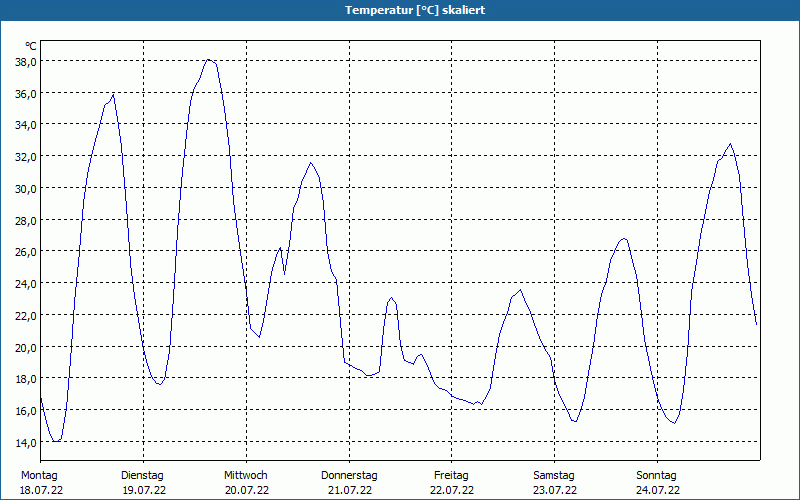Select the date 22.07.22 on the time axis

click(452, 490)
